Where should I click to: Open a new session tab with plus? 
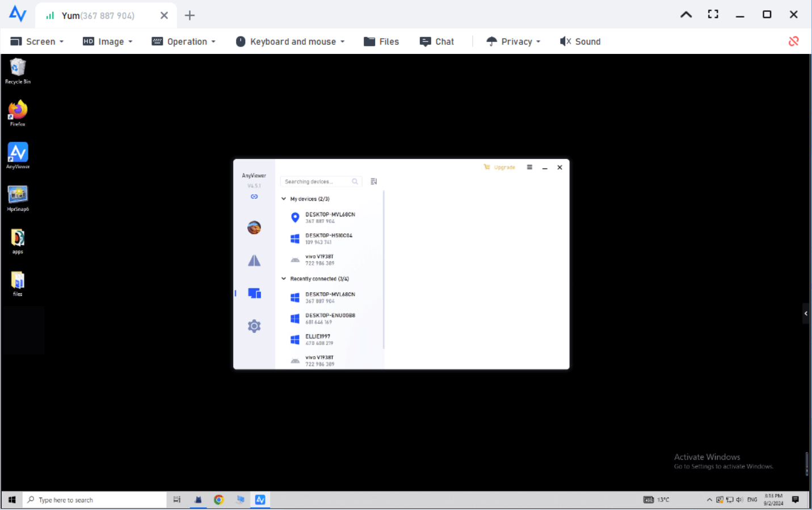[190, 15]
